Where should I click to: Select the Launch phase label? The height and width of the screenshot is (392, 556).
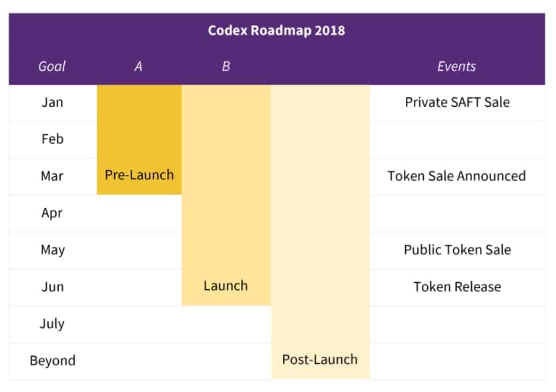(226, 286)
